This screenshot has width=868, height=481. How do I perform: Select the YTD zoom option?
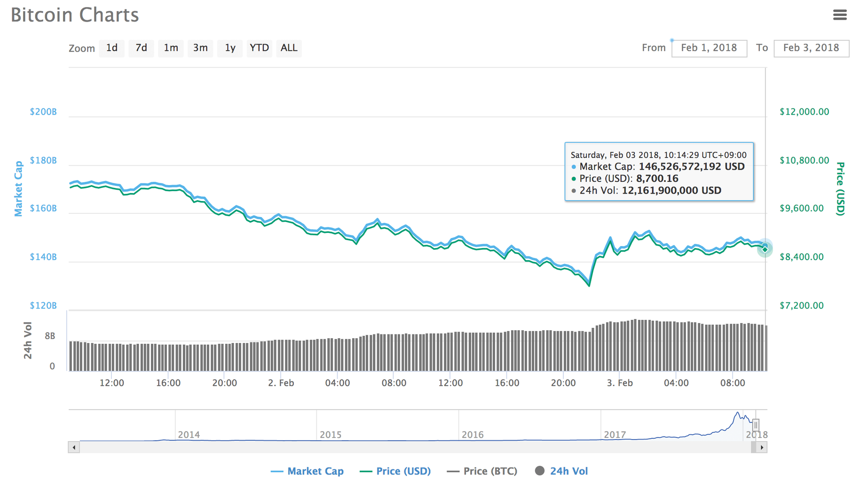[x=259, y=48]
